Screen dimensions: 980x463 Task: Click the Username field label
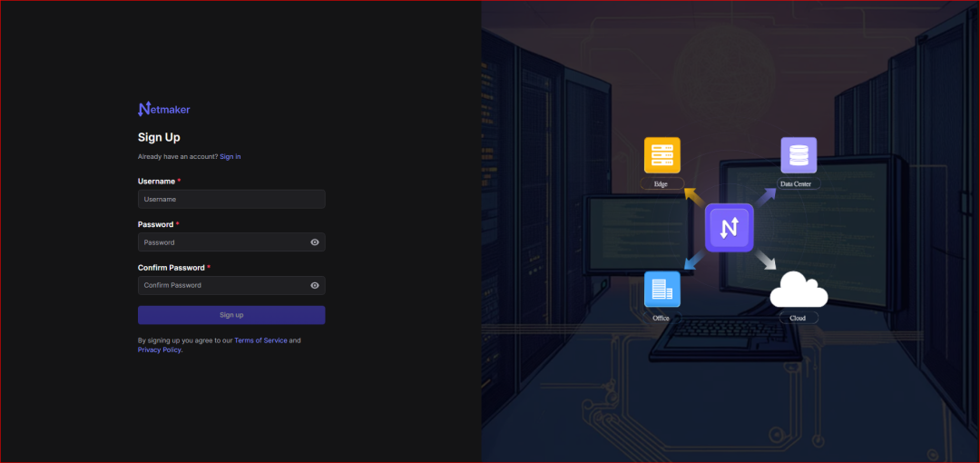pos(156,182)
